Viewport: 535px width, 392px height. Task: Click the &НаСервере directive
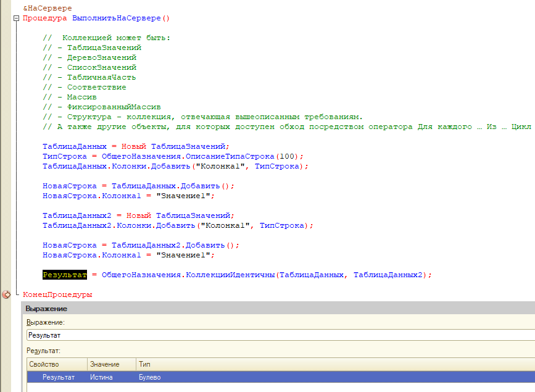tap(48, 8)
